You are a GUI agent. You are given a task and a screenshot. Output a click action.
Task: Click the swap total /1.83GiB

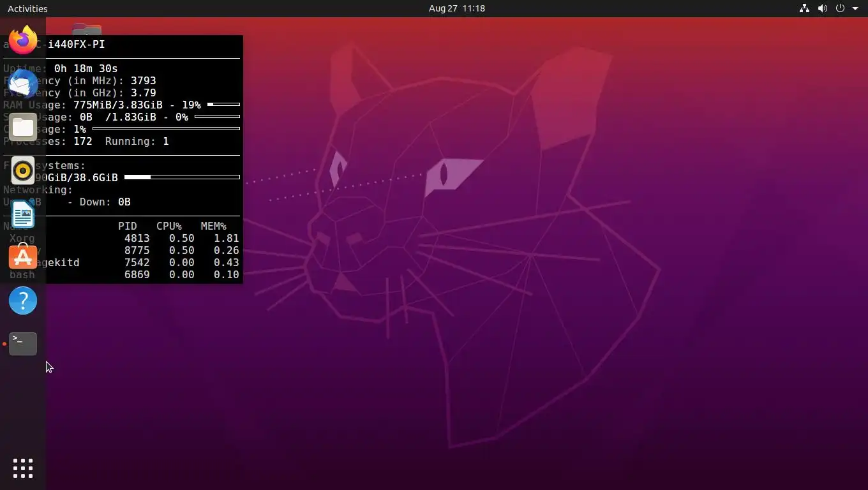[131, 117]
